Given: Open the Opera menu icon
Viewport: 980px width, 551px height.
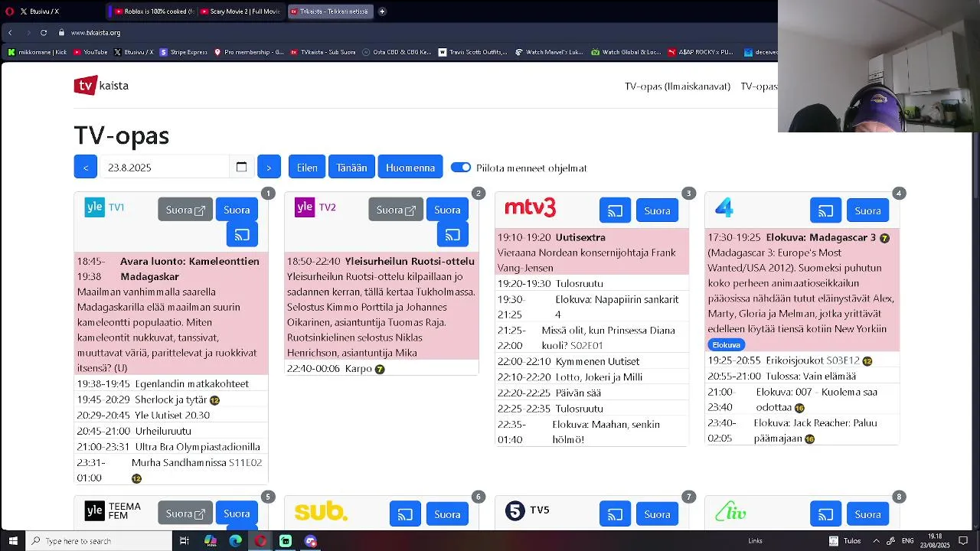Looking at the screenshot, I should click(x=9, y=11).
